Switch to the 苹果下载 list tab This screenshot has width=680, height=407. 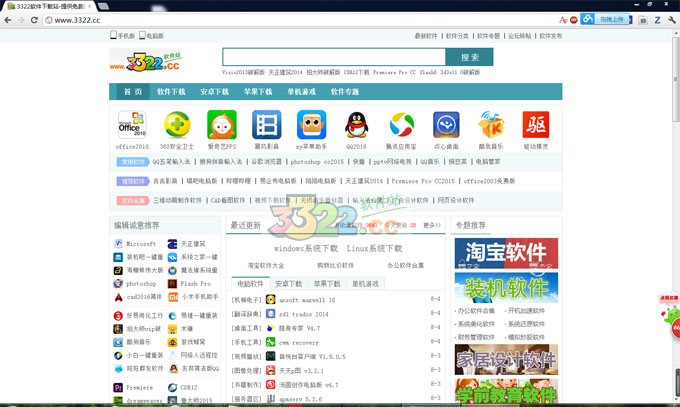pyautogui.click(x=327, y=284)
